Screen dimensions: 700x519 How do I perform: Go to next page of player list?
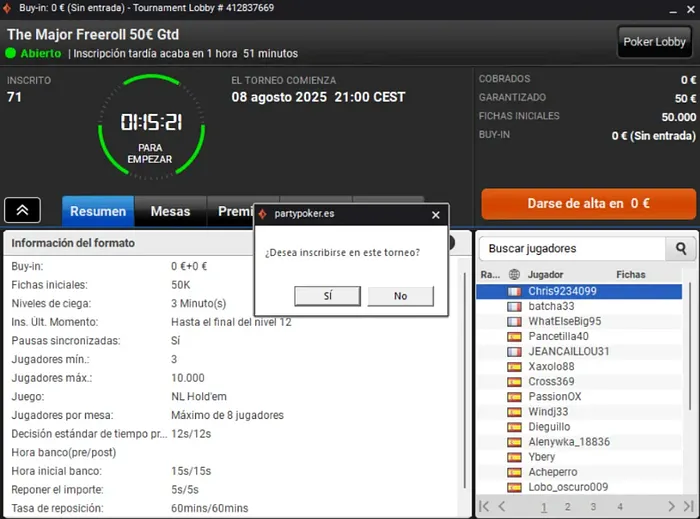pos(671,507)
